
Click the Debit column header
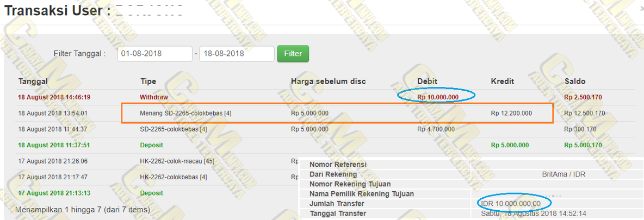click(427, 81)
